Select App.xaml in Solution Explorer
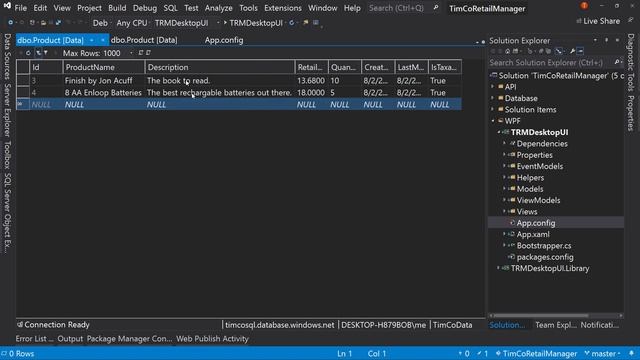This screenshot has height=360, width=640. [x=533, y=234]
